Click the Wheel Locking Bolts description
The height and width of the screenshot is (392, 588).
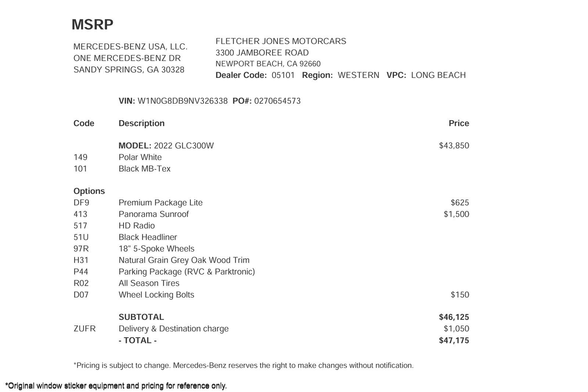click(156, 295)
